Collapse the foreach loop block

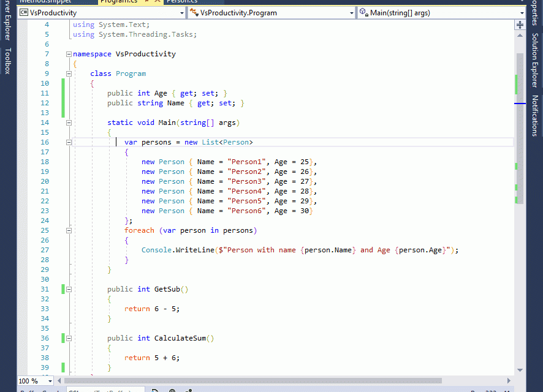(x=69, y=230)
